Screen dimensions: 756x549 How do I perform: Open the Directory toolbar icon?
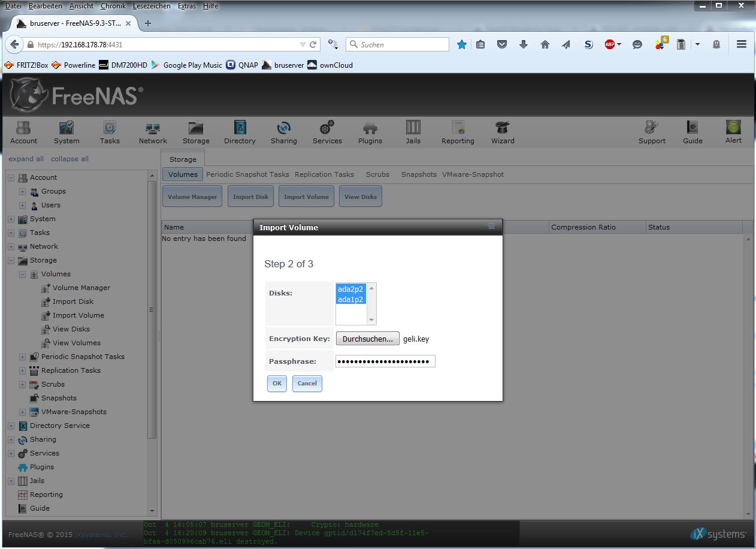coord(240,132)
